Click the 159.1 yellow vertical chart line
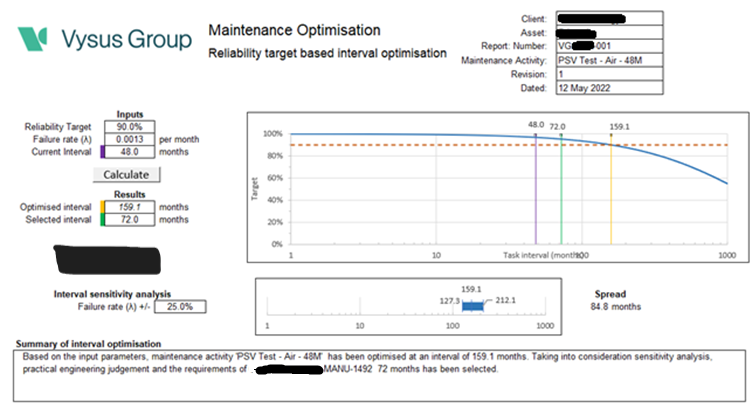The width and height of the screenshot is (752, 408). 611,190
